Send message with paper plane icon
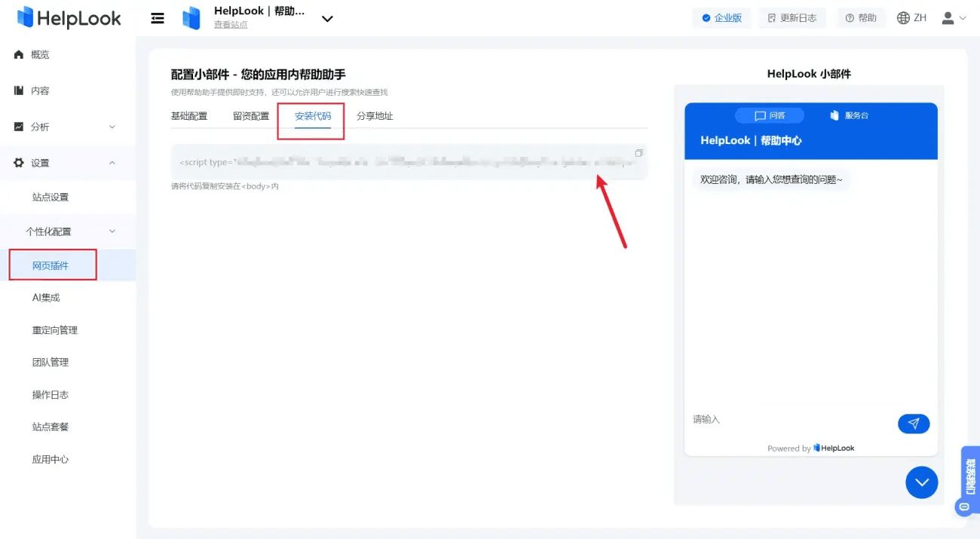The image size is (980, 539). coord(914,424)
